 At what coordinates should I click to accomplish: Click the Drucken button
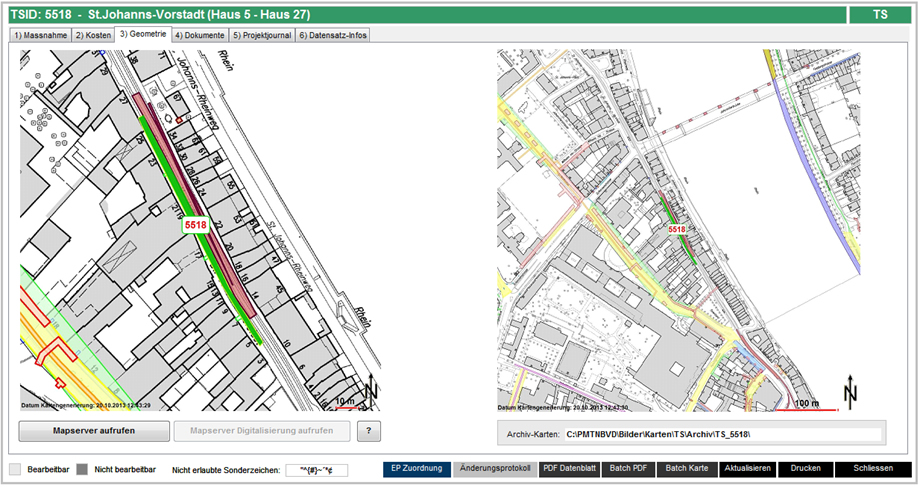(x=804, y=468)
